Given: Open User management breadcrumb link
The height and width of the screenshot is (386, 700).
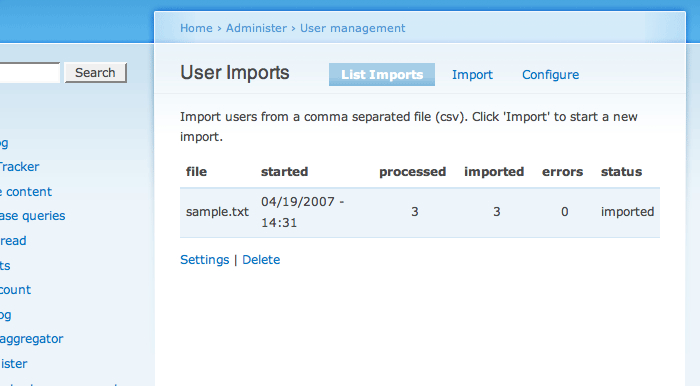Looking at the screenshot, I should click(x=352, y=28).
